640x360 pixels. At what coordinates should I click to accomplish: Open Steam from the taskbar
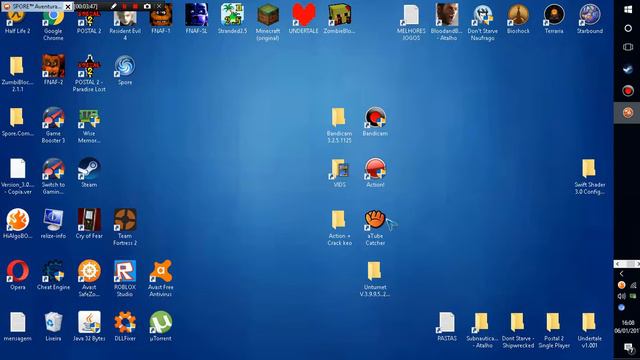[x=628, y=69]
